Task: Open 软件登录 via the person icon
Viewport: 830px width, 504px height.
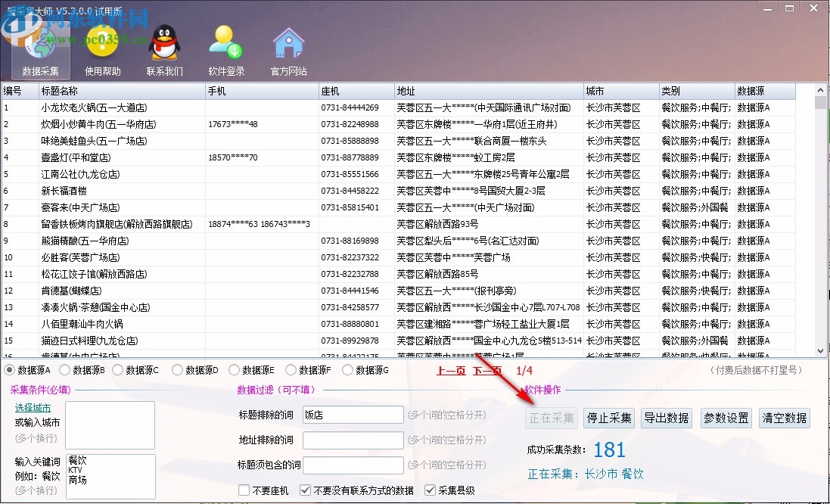Action: [x=225, y=42]
